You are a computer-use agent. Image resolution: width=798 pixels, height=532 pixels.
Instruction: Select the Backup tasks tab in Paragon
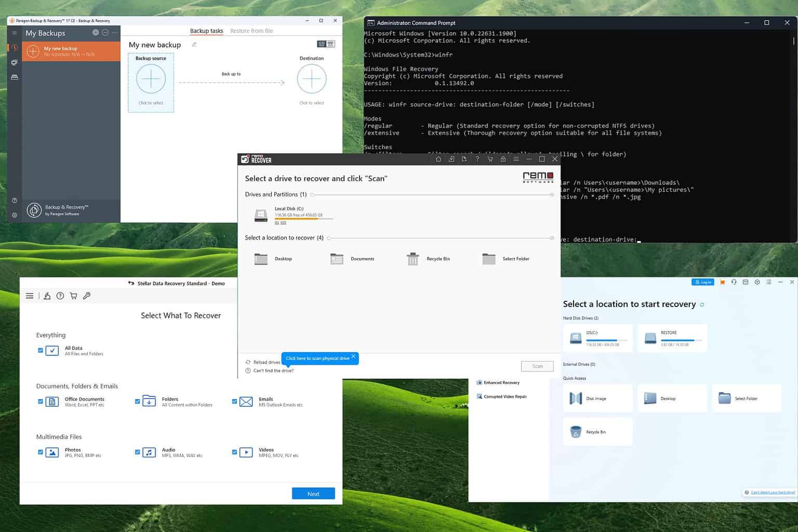(x=206, y=31)
